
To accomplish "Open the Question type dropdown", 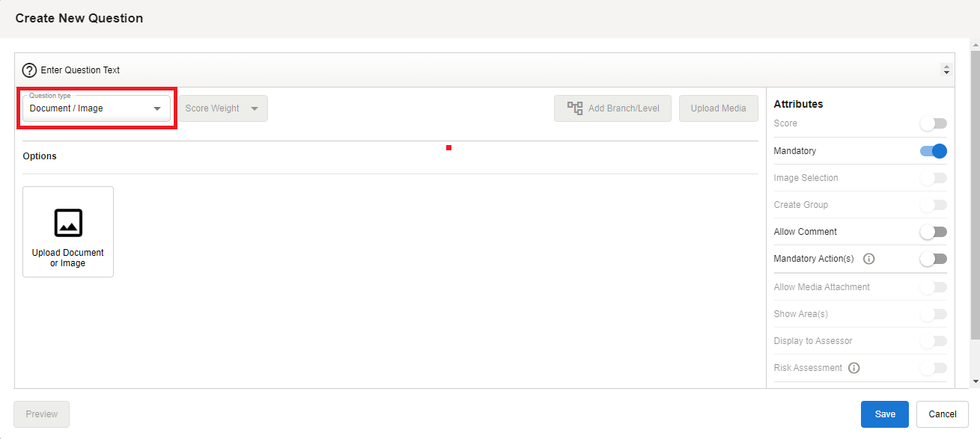I will tap(96, 108).
